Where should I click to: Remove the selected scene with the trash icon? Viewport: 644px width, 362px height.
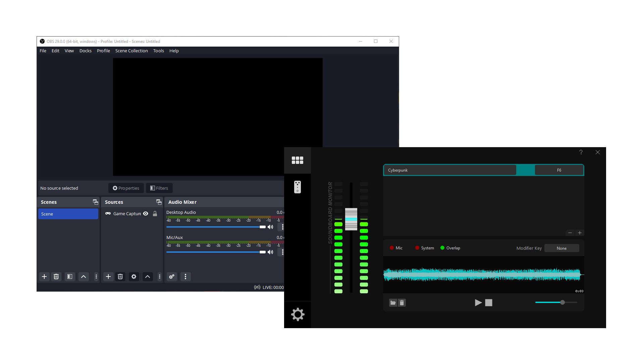point(56,277)
